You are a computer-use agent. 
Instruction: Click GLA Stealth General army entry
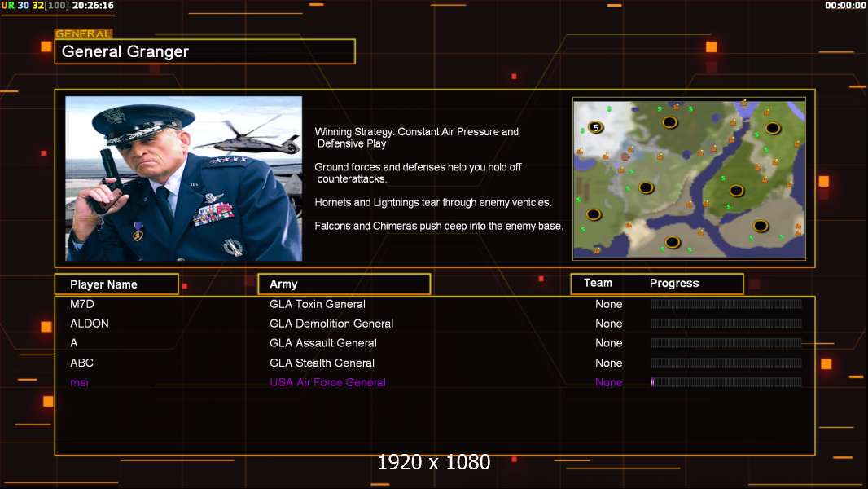click(x=322, y=363)
